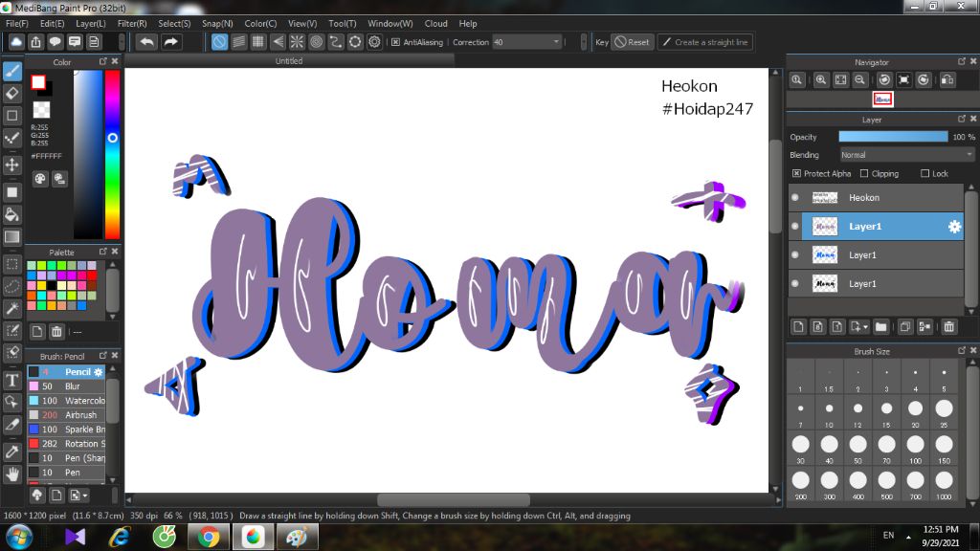Image resolution: width=980 pixels, height=551 pixels.
Task: Switch to the Untitled document tab
Action: click(x=289, y=61)
